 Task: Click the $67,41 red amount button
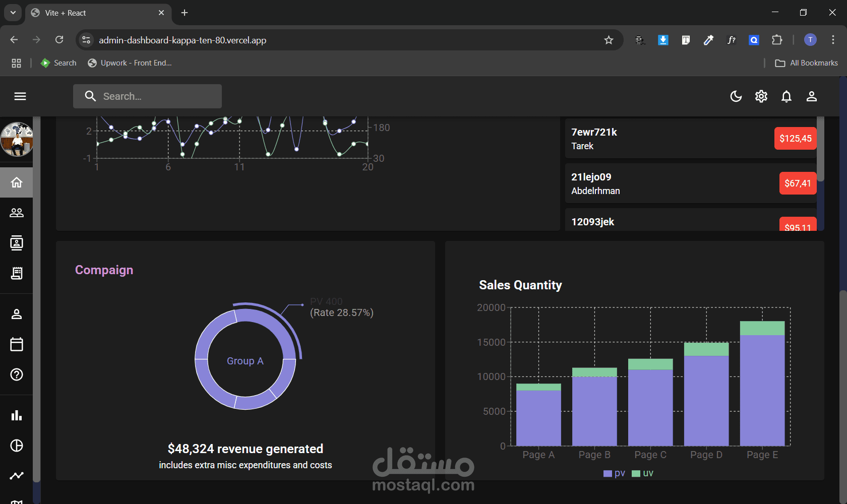pos(798,183)
